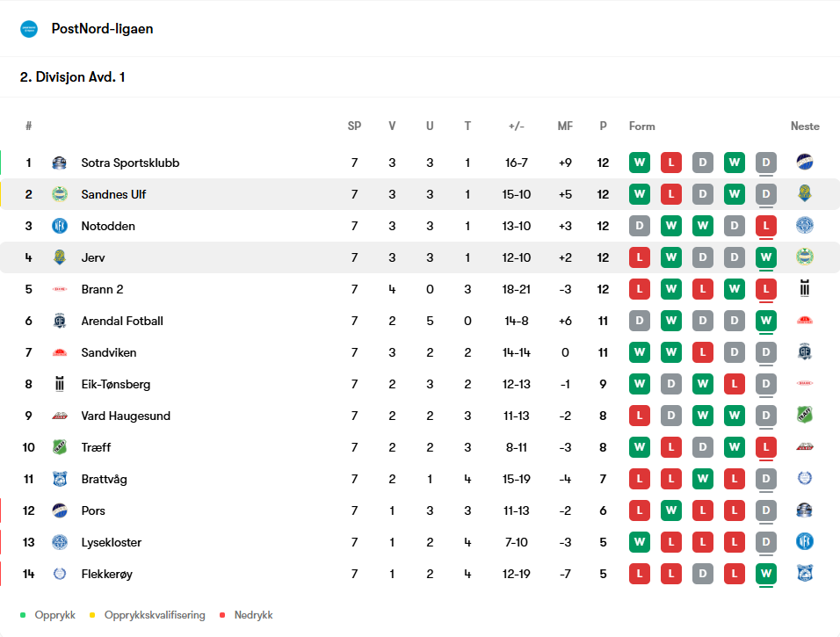
Task: Open the Træff green crest icon
Action: 60,447
